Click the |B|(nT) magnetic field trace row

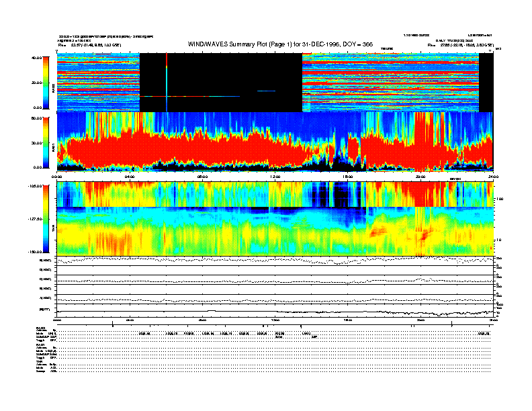pos(275,311)
